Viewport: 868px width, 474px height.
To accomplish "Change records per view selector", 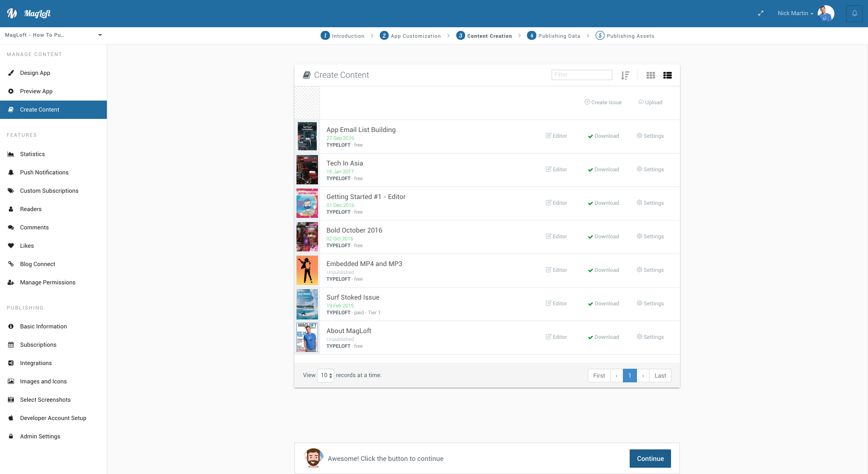I will pos(325,376).
